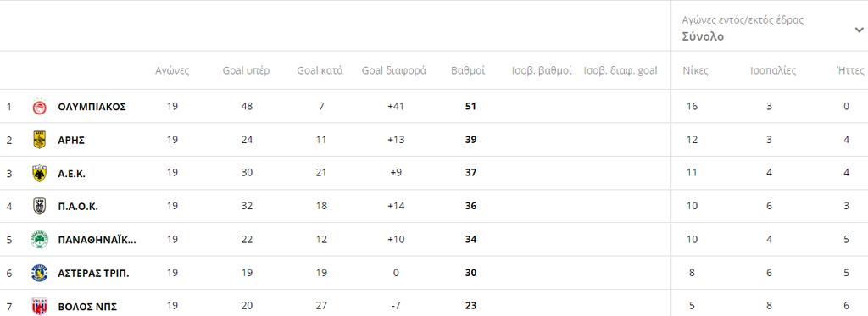Click the P.A.O.K. team crest icon
Viewport: 868px width, 316px height.
39,206
